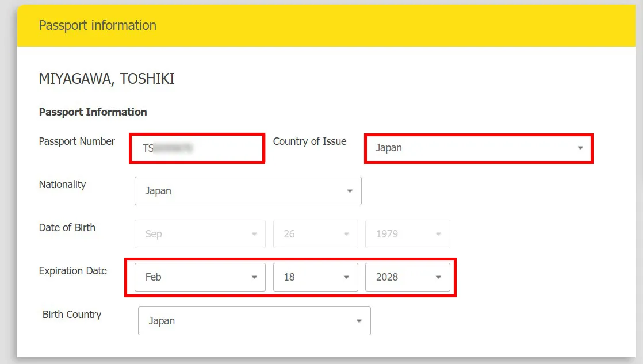This screenshot has width=643, height=364.
Task: Click the Passport Number field label
Action: tap(77, 141)
